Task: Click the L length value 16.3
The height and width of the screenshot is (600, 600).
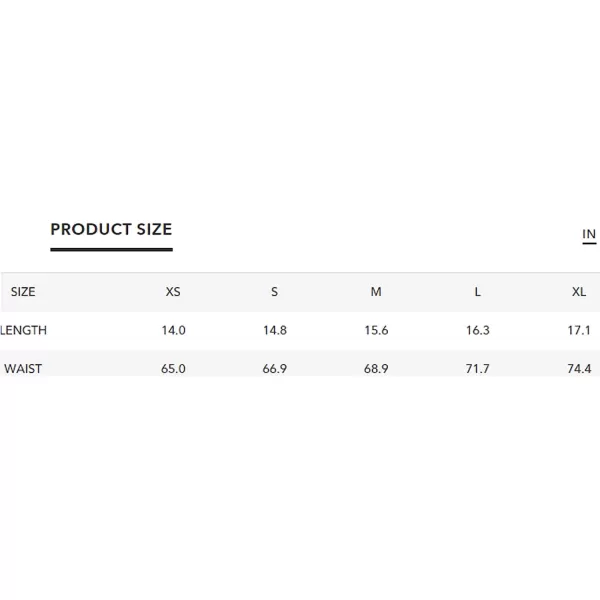Action: (478, 330)
